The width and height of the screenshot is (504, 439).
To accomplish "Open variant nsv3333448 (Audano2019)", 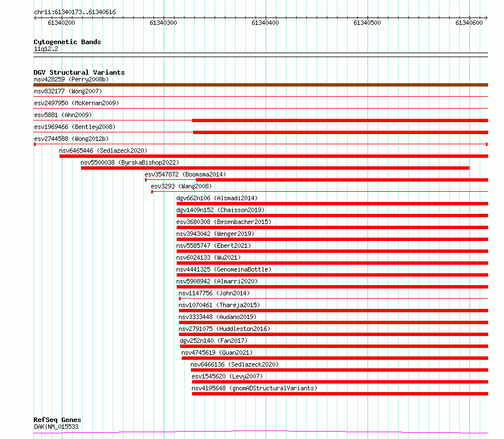I will 217,317.
